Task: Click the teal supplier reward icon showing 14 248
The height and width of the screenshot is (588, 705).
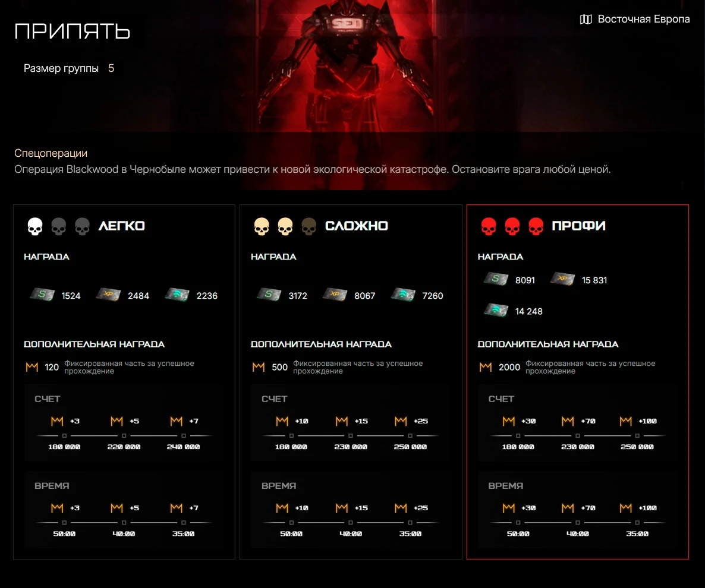Action: pyautogui.click(x=496, y=311)
